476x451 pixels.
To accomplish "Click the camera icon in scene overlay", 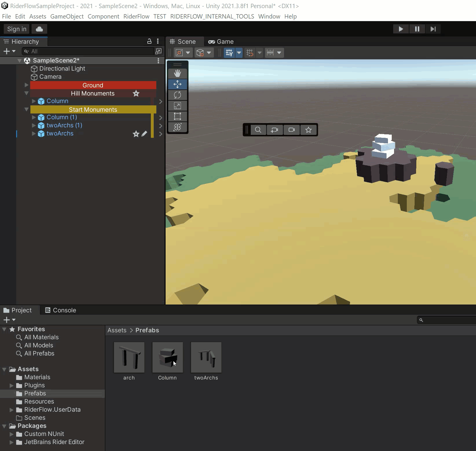I will [x=292, y=130].
